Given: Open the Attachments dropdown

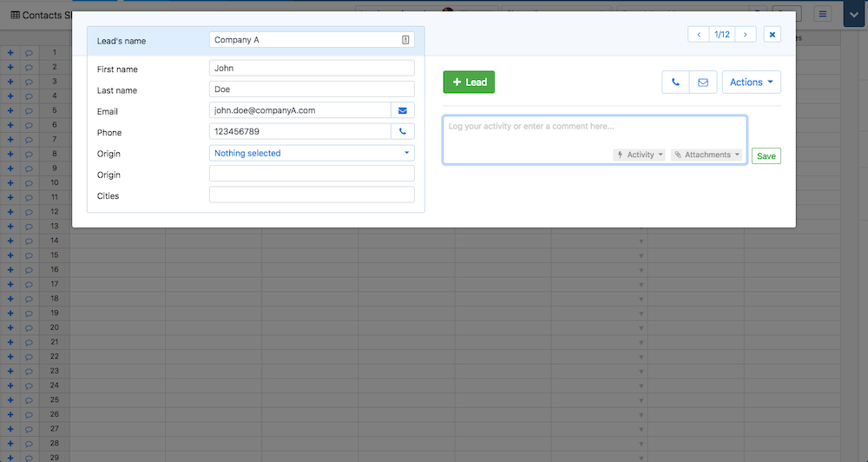Looking at the screenshot, I should (x=707, y=155).
